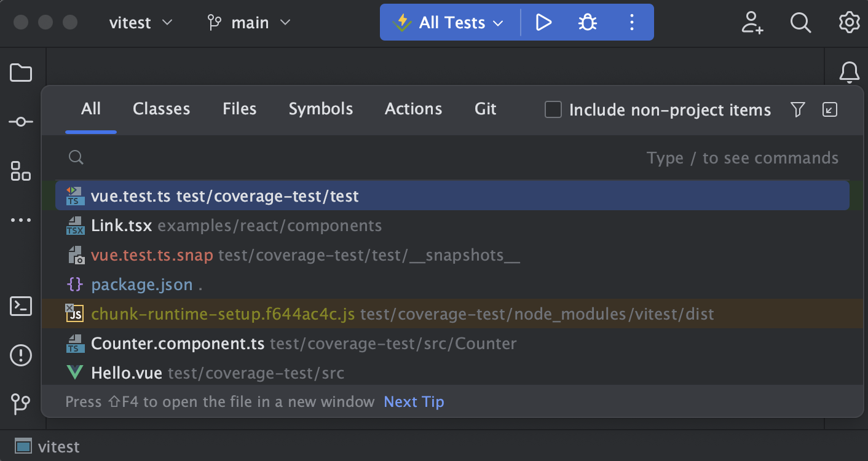Open more run actions menu
This screenshot has width=868, height=461.
[631, 23]
